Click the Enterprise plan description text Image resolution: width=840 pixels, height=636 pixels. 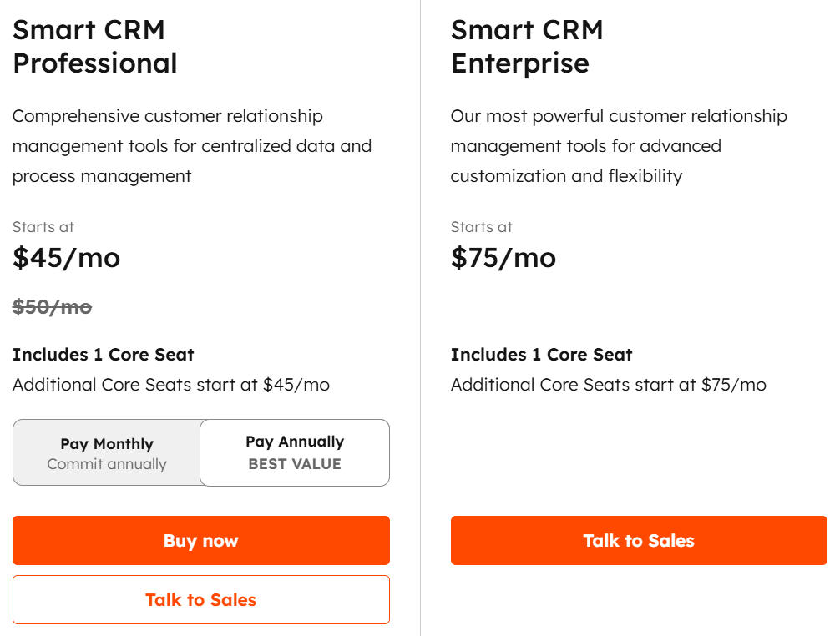click(618, 146)
